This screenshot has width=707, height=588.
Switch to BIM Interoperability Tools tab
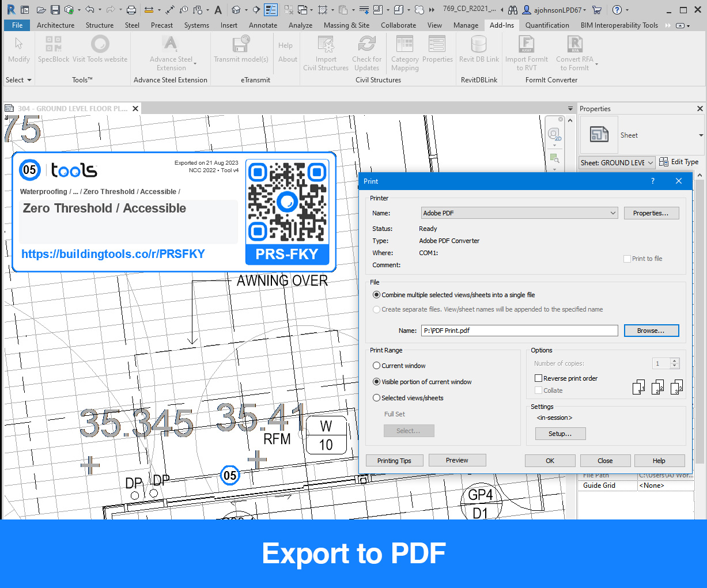pos(619,25)
